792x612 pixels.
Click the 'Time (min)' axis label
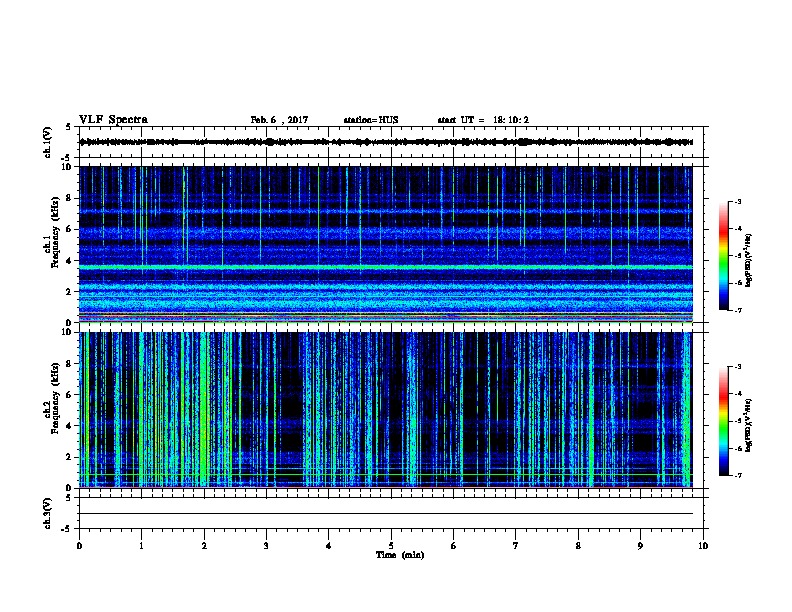(x=400, y=555)
